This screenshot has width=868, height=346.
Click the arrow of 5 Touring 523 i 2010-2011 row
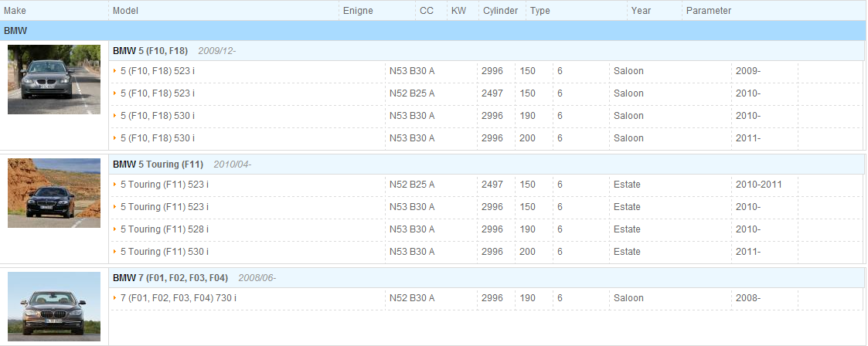click(x=114, y=185)
